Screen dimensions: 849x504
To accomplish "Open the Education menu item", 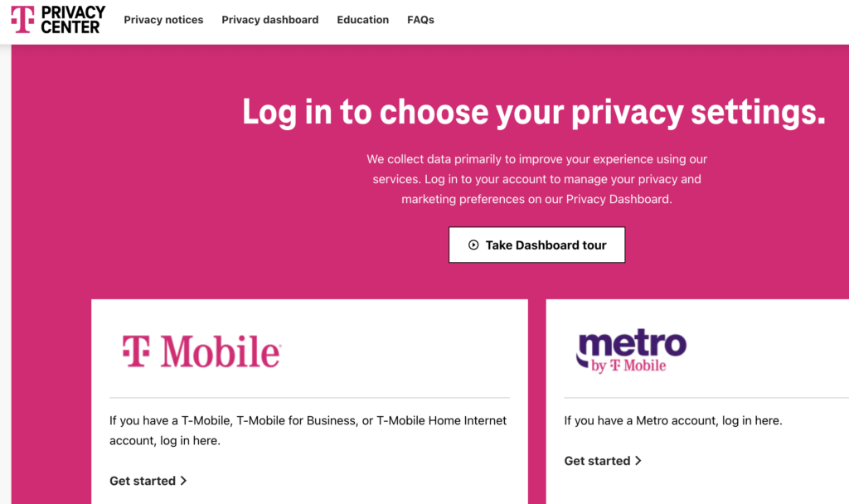I will point(363,20).
